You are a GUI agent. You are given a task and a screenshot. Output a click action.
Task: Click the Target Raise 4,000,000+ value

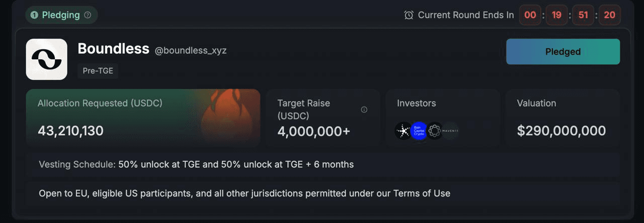click(x=313, y=131)
